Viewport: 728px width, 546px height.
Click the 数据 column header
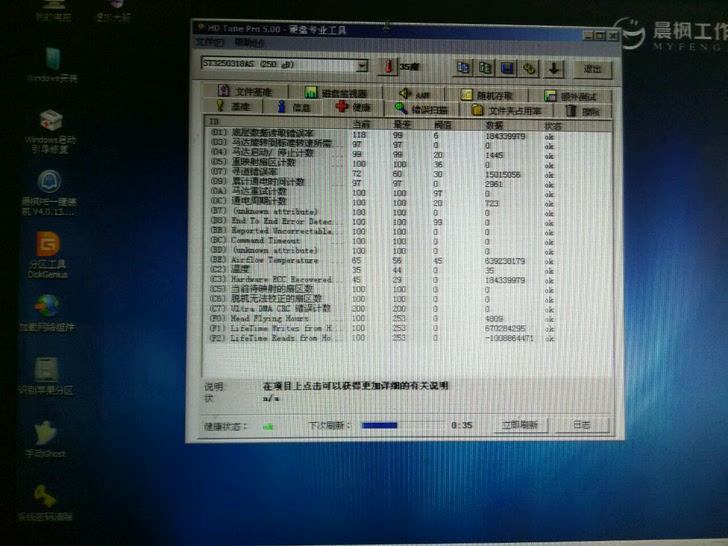512,125
